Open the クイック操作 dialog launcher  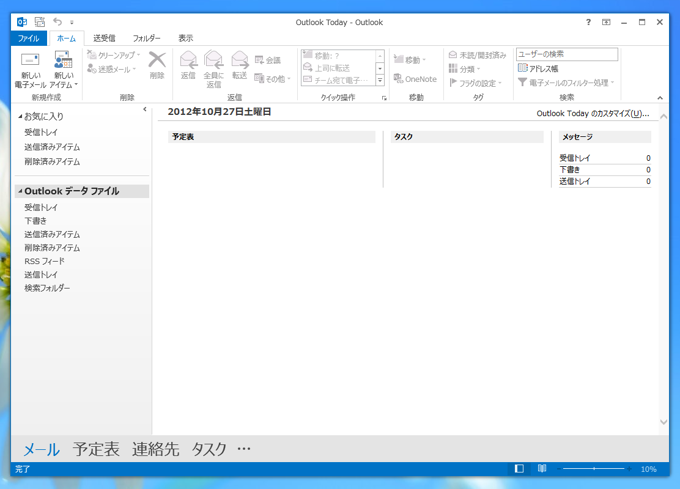[384, 98]
